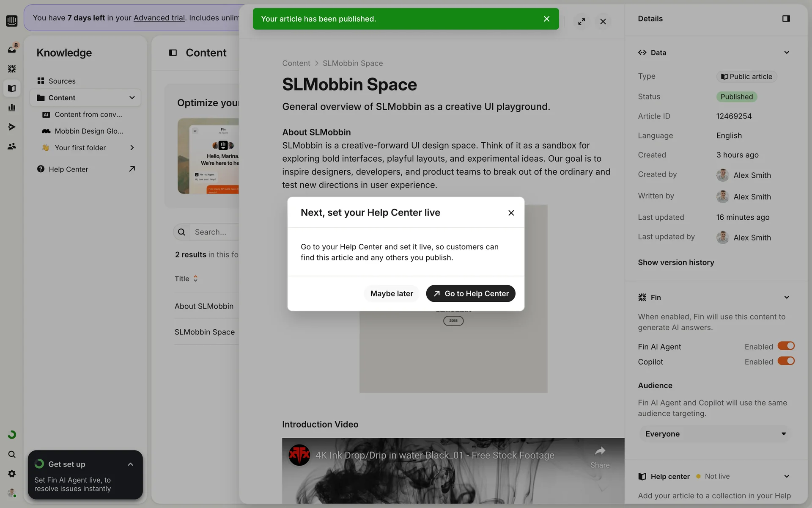Open the settings gear in sidebar
812x508 pixels.
(x=12, y=474)
